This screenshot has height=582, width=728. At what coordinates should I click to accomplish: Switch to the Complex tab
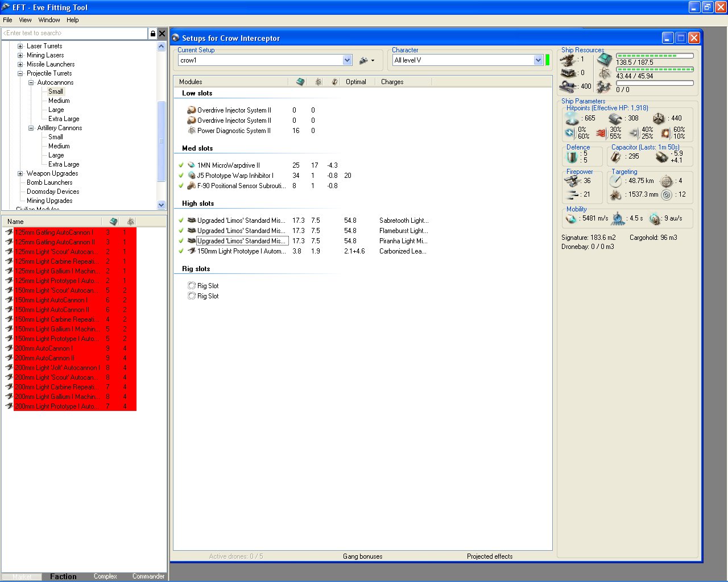click(x=105, y=576)
